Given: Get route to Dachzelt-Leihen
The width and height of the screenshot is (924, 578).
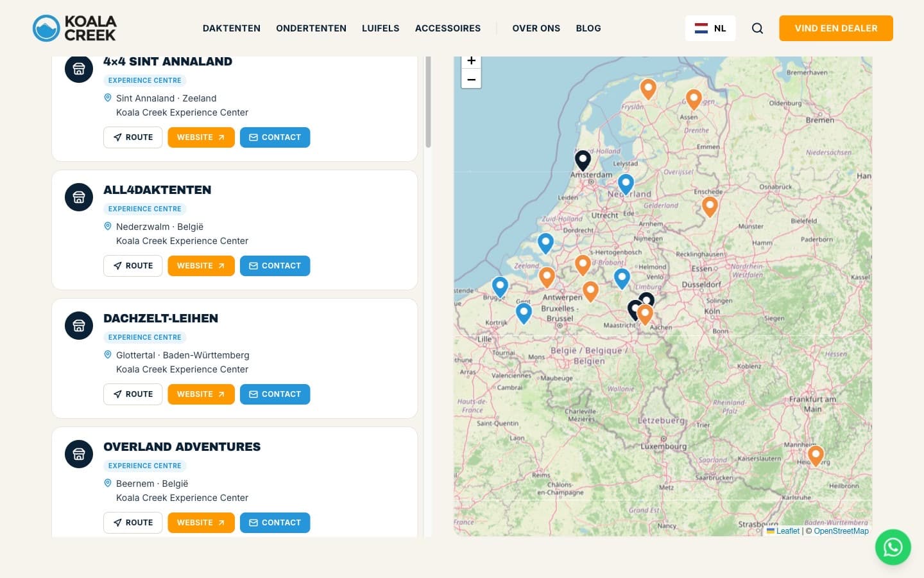Looking at the screenshot, I should pyautogui.click(x=133, y=394).
